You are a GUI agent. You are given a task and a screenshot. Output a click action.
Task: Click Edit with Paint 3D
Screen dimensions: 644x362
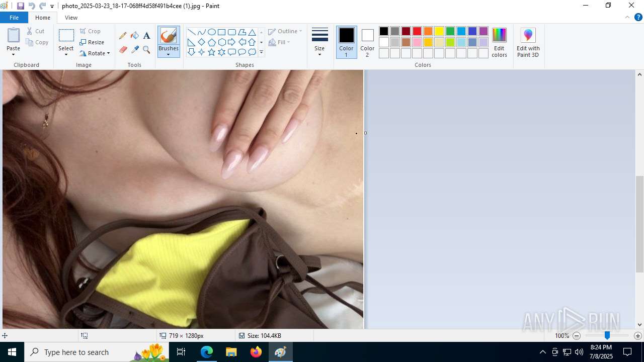(528, 43)
